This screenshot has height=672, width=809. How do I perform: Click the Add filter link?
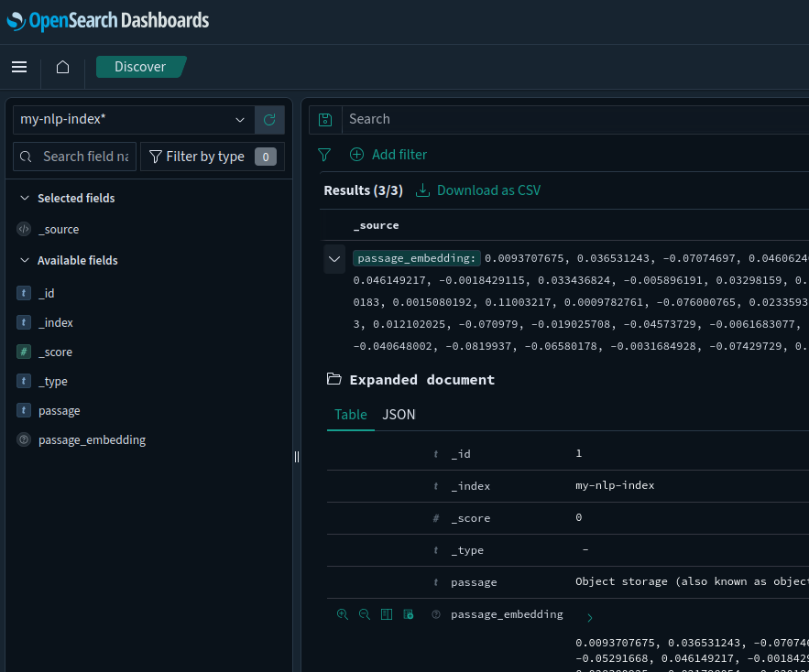388,155
